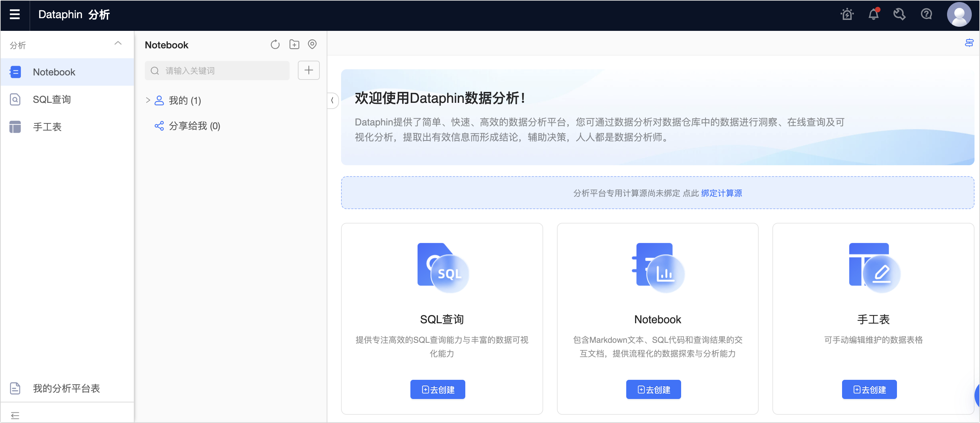Click the alarm clock icon in header
Image resolution: width=980 pixels, height=423 pixels.
(x=847, y=14)
